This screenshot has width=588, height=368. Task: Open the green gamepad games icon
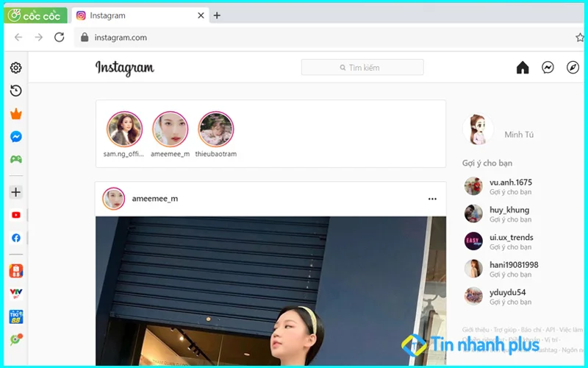coord(15,159)
